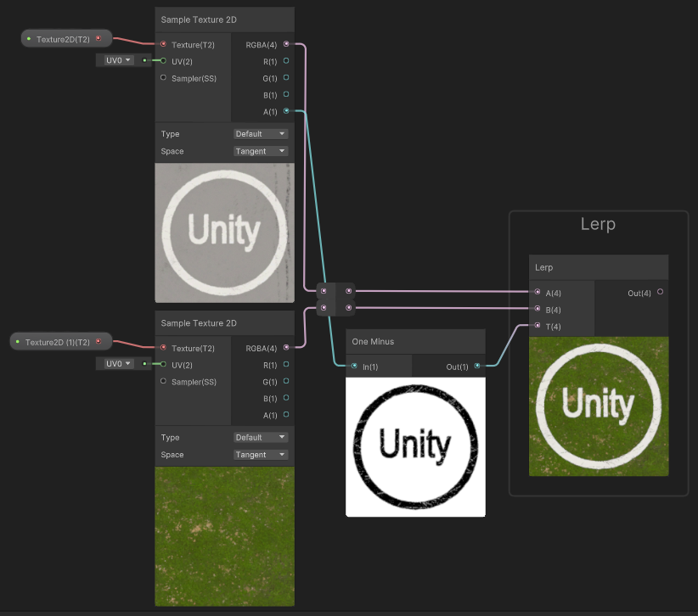Open the Type dropdown of bottom Sample Texture 2D
The width and height of the screenshot is (698, 616).
[x=261, y=437]
